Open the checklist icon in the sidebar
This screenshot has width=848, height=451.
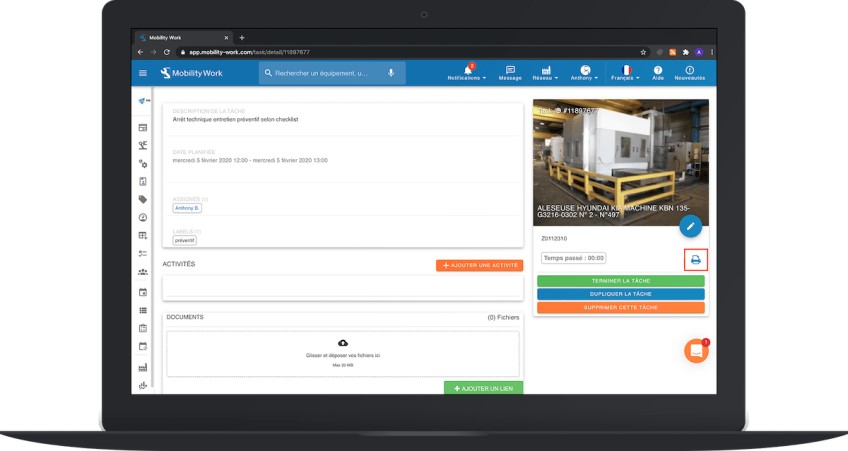coord(143,254)
